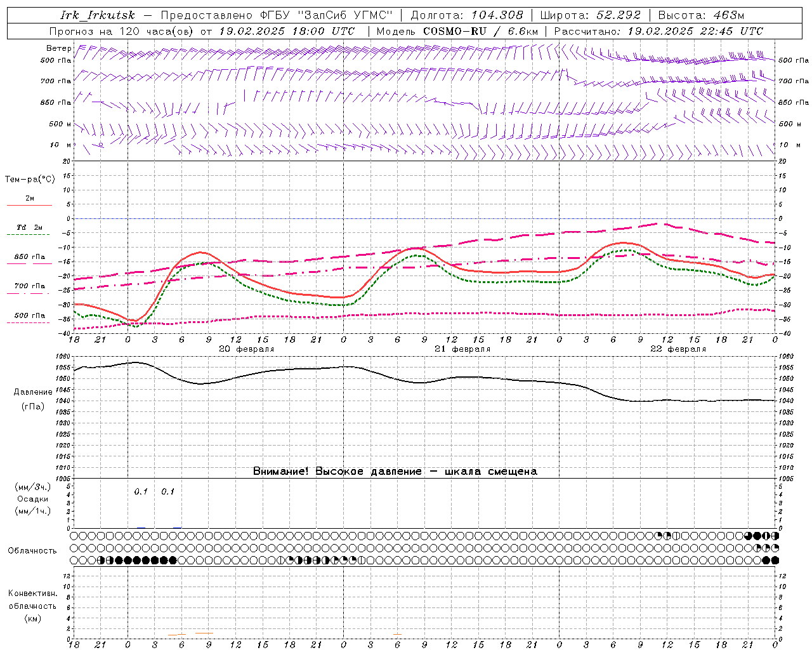This screenshot has width=812, height=650.
Task: Click the 'Модель COSMO-RU / 6.6км' model label
Action: pos(457,31)
